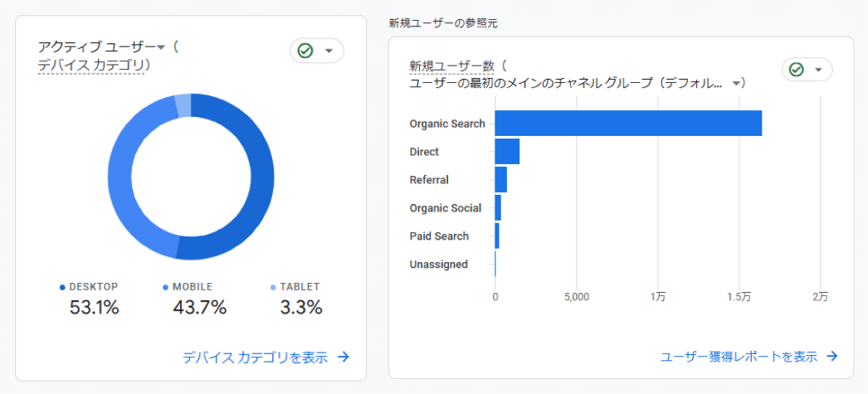This screenshot has width=868, height=394.
Task: Open ユーザー獲得レポートを表示 link
Action: tap(739, 357)
